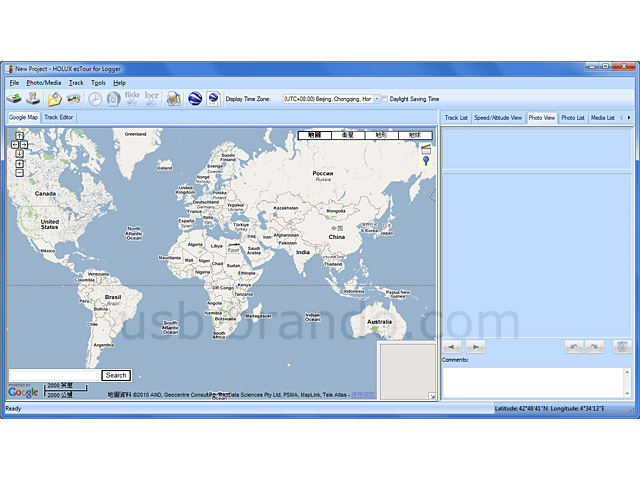Viewport: 640px width, 480px height.
Task: Click Comments scrollbar up arrow
Action: pos(627,371)
